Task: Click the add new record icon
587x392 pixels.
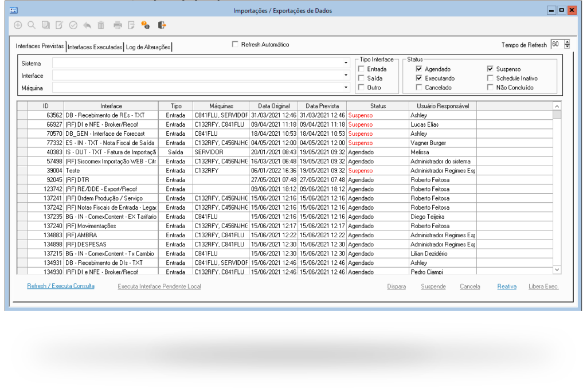Action: coord(18,25)
